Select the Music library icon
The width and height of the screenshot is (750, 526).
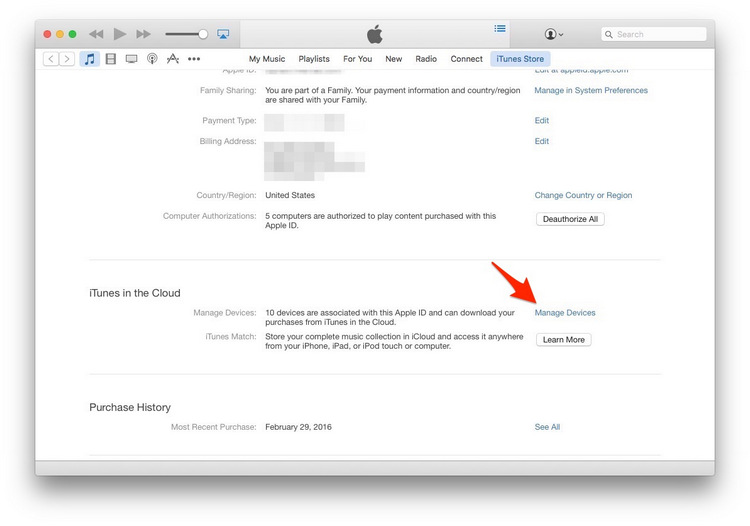[x=89, y=59]
